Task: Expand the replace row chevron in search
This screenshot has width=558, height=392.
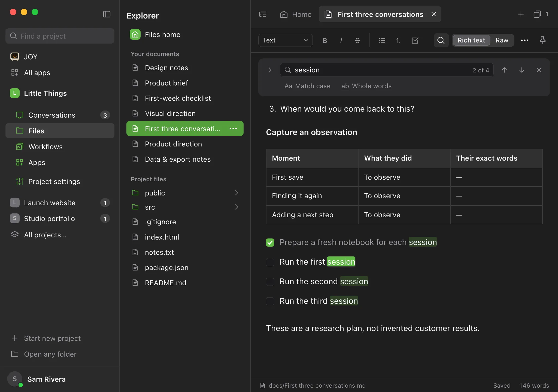Action: point(270,70)
